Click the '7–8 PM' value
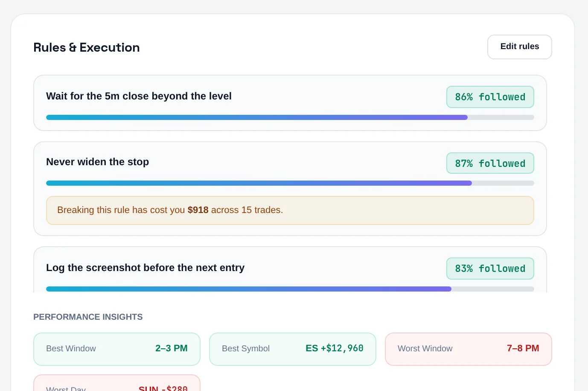 click(x=523, y=348)
